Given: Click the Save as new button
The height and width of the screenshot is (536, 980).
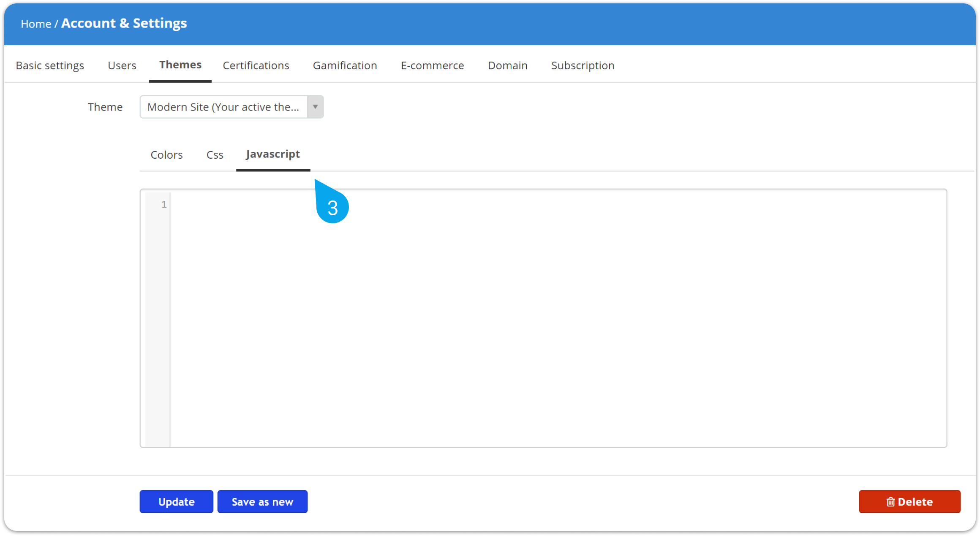Looking at the screenshot, I should pos(262,501).
